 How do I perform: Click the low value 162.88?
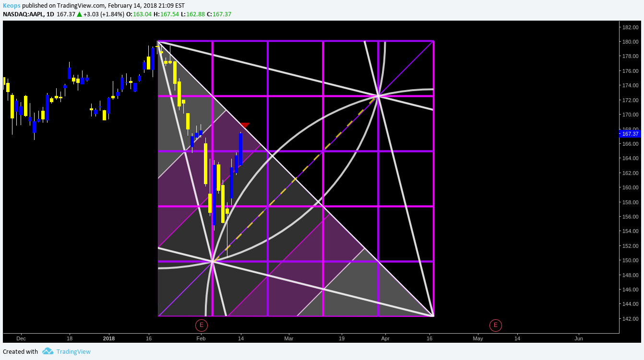pyautogui.click(x=195, y=14)
